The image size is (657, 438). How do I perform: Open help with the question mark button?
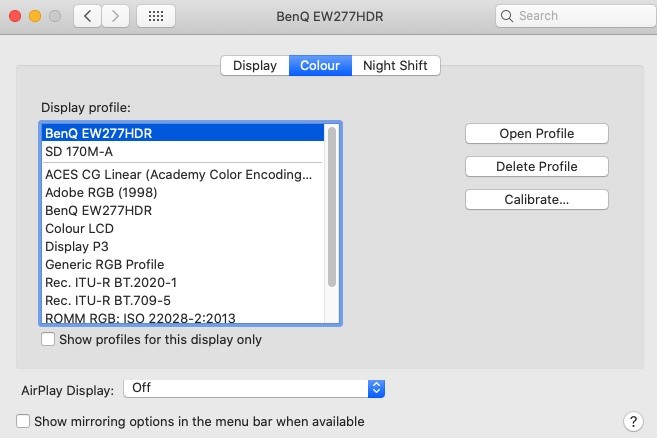632,421
